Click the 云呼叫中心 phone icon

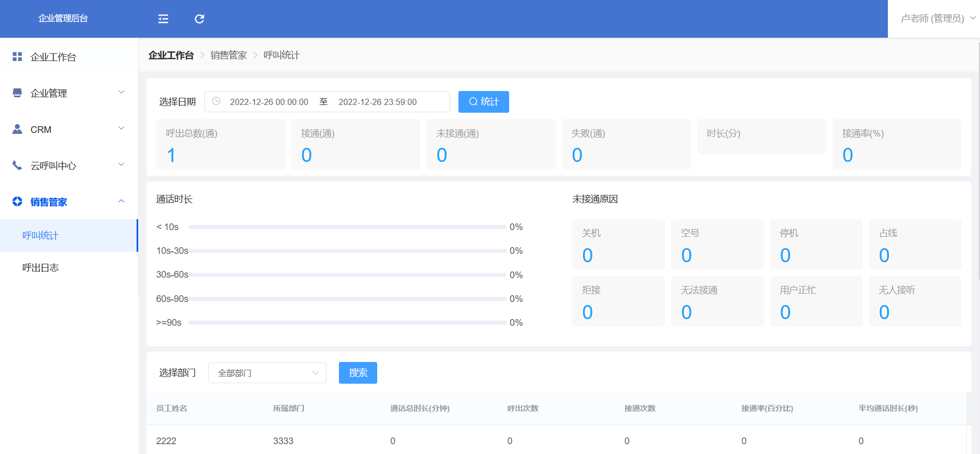click(17, 165)
